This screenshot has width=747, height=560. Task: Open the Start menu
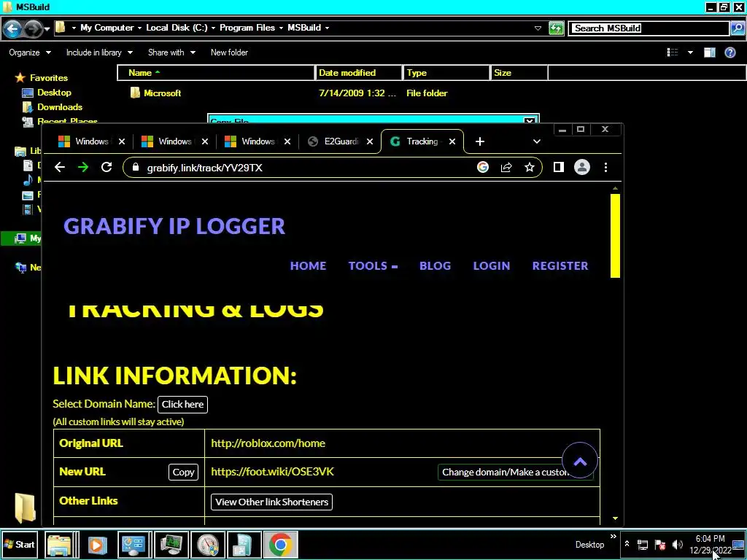20,544
